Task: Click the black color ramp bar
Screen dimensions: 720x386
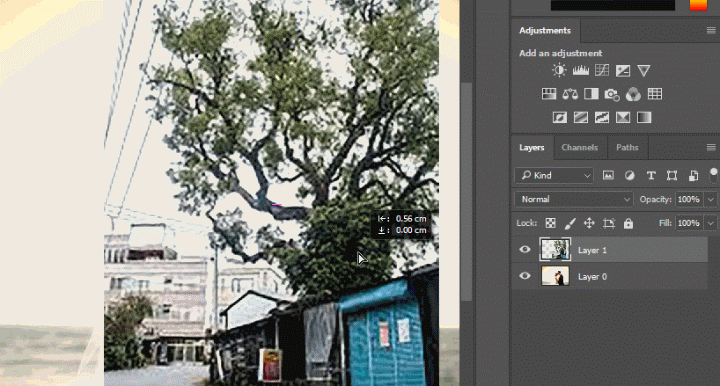Action: pos(613,5)
